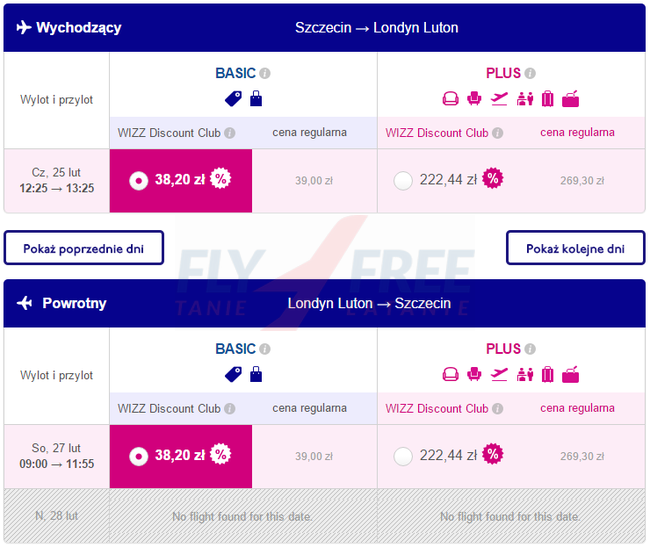Click the percent discount badge on outbound 222,44 zł
This screenshot has width=650, height=547.
[x=492, y=179]
